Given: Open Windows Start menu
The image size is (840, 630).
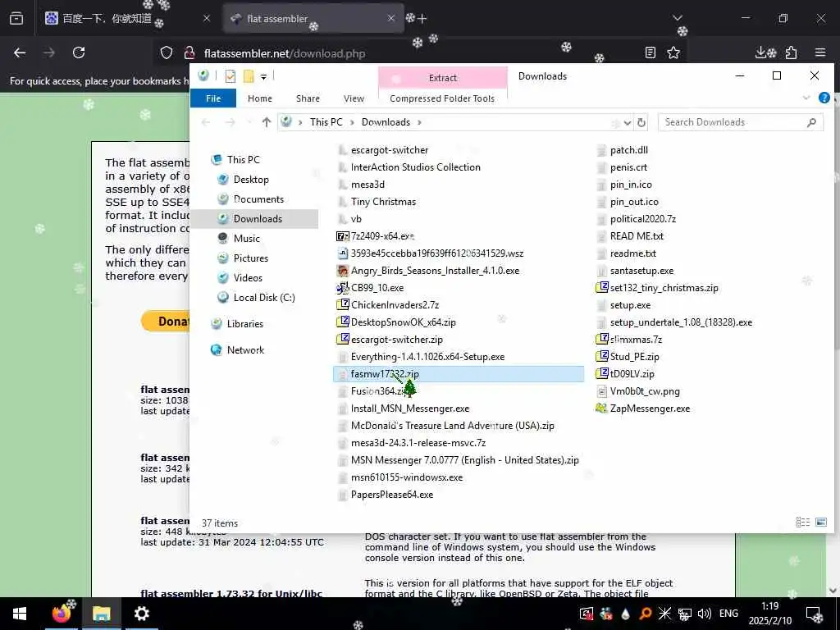Looking at the screenshot, I should pyautogui.click(x=20, y=614).
